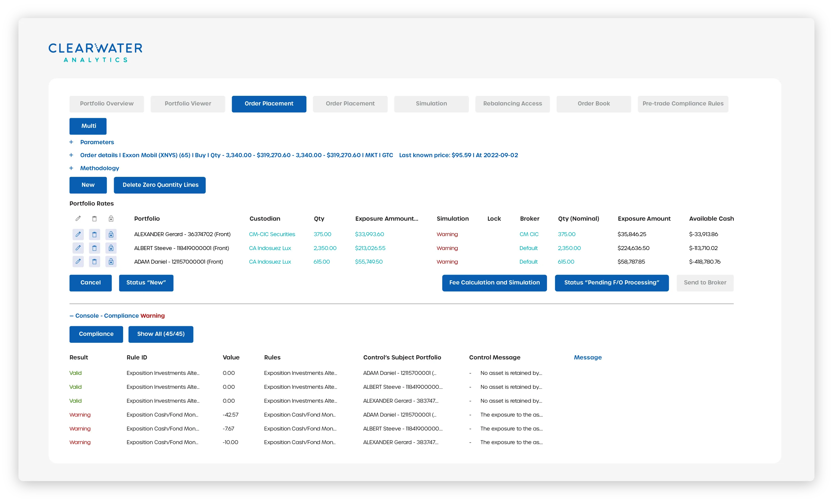Image resolution: width=837 pixels, height=504 pixels.
Task: Delete the ALBERT Steeve portfolio row
Action: 94,248
